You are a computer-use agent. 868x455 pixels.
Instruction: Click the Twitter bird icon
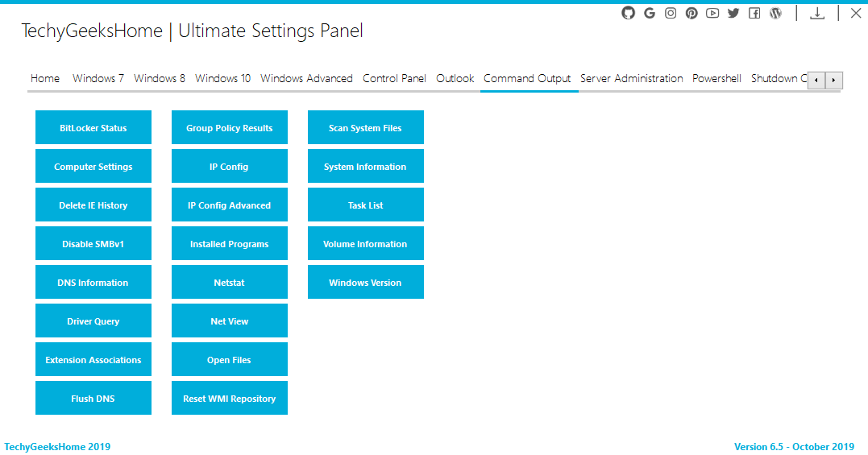click(x=733, y=13)
